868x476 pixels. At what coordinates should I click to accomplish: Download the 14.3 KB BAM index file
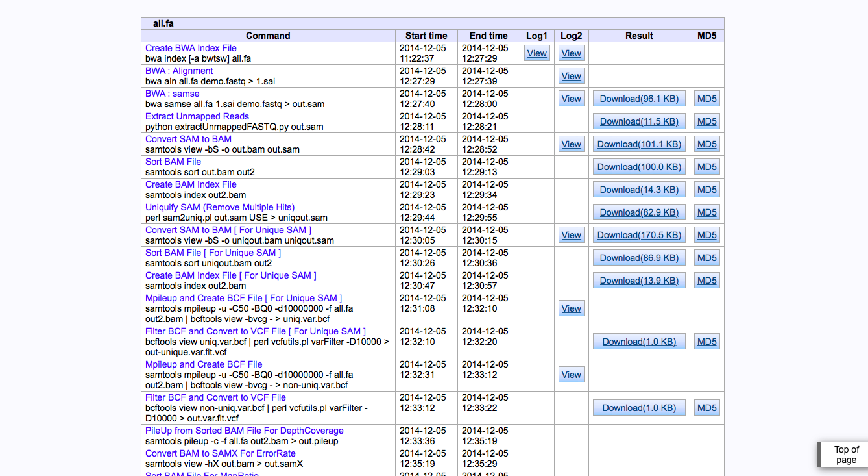pos(639,190)
